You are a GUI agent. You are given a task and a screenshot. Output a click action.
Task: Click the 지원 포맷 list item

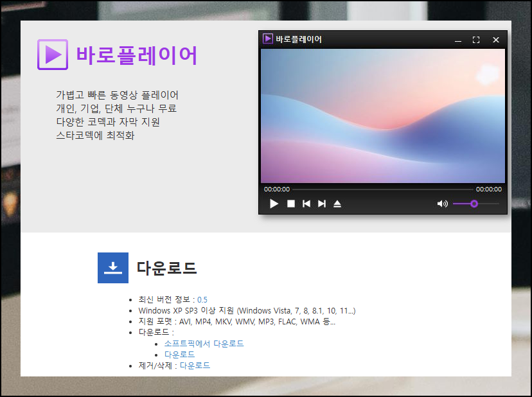[237, 321]
